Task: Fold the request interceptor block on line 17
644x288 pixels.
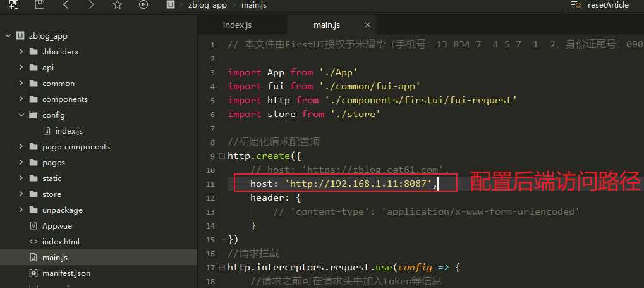Action: [221, 268]
